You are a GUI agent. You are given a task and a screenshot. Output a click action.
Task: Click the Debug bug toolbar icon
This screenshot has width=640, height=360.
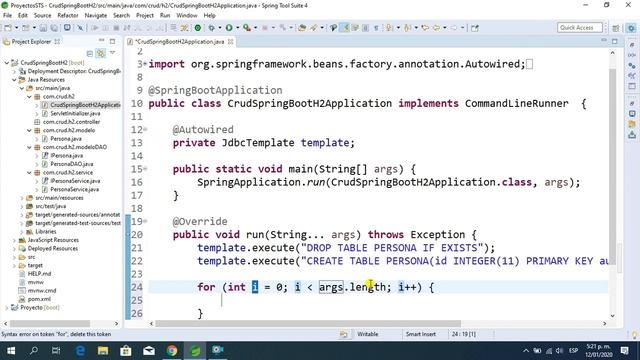211,28
